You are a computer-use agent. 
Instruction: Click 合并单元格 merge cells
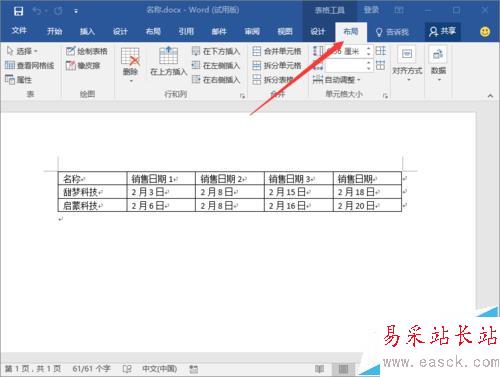[277, 51]
